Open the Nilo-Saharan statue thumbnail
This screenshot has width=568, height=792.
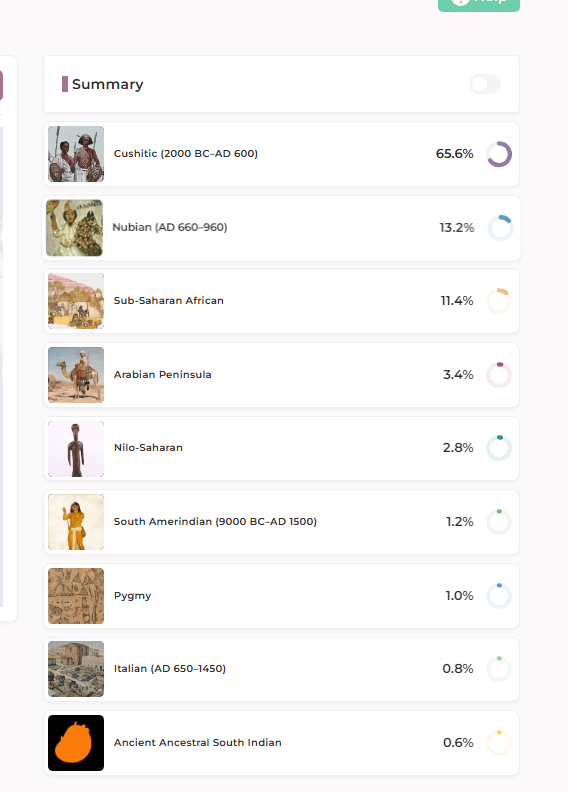(x=76, y=449)
